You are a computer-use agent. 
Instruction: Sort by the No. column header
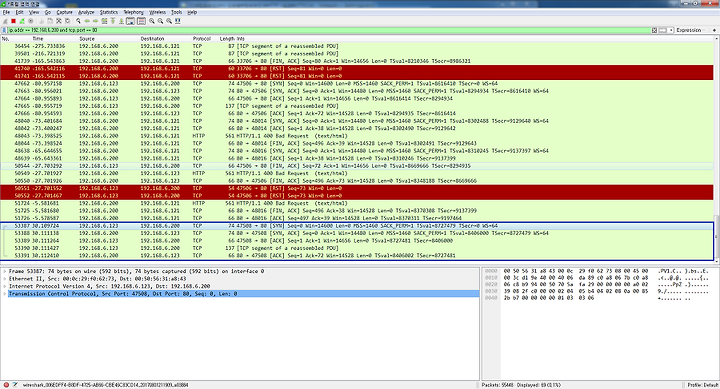click(x=6, y=39)
